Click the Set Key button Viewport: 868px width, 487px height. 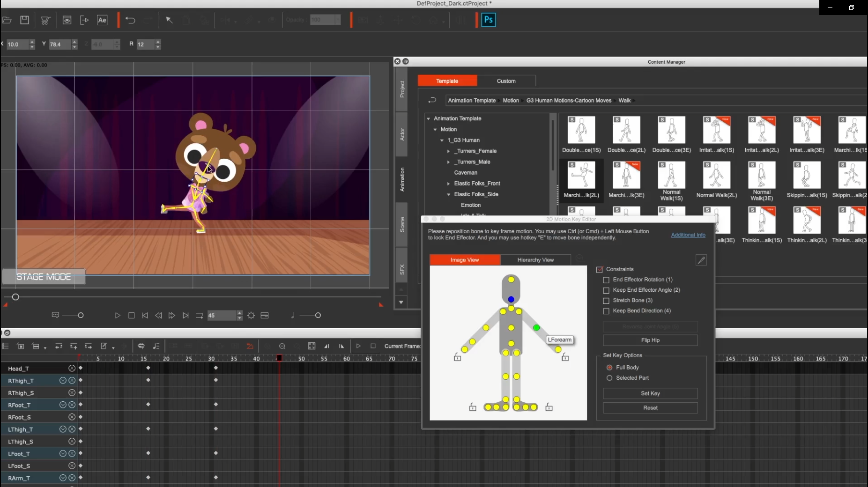tap(650, 393)
